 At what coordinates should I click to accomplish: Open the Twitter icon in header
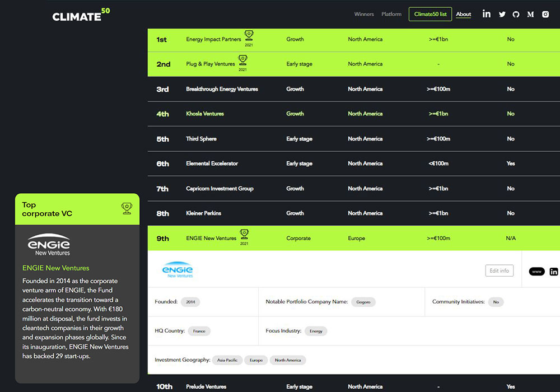point(502,15)
